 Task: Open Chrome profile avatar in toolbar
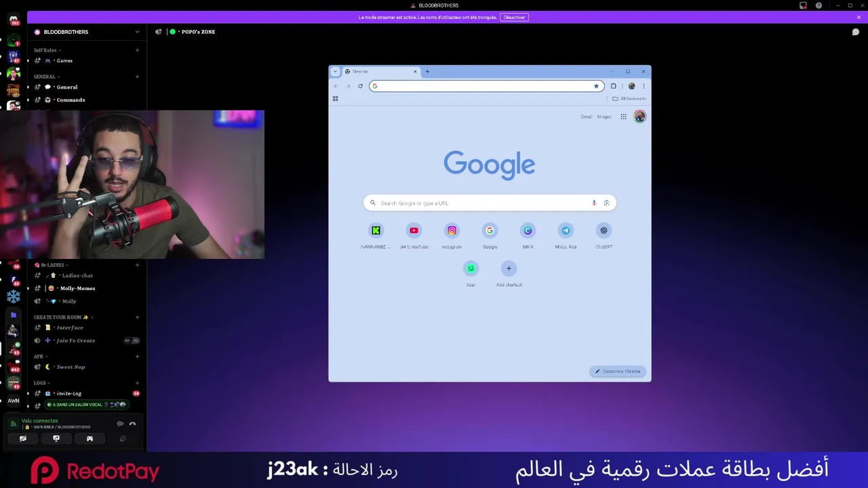click(631, 86)
